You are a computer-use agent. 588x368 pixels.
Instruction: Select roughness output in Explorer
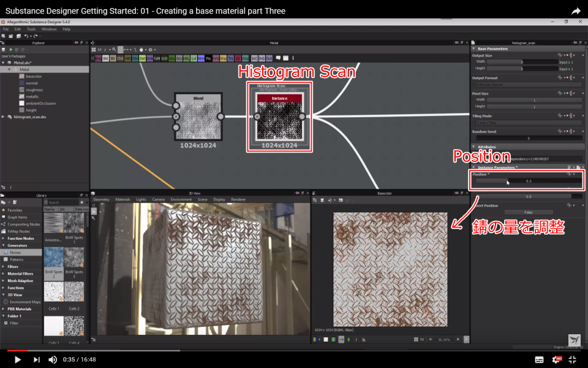[x=34, y=90]
